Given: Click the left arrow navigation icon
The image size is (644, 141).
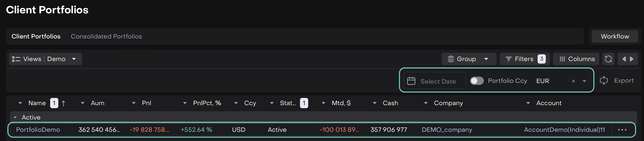Looking at the screenshot, I should point(624,59).
